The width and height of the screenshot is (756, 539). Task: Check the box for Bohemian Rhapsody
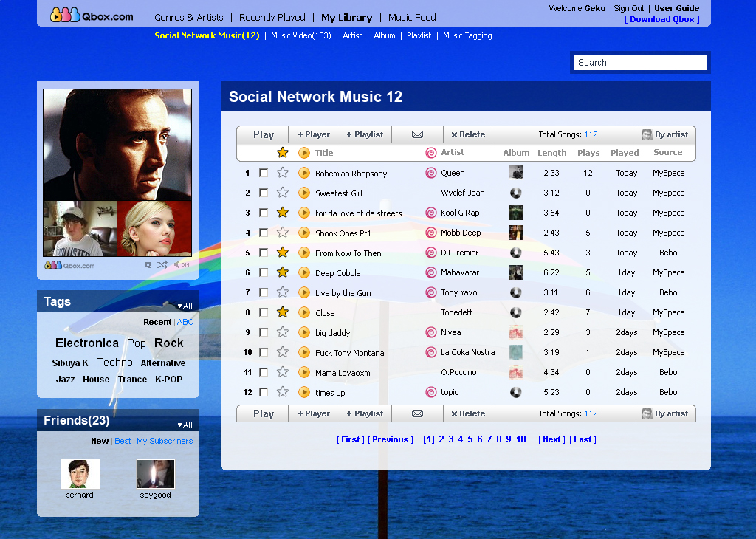click(264, 173)
